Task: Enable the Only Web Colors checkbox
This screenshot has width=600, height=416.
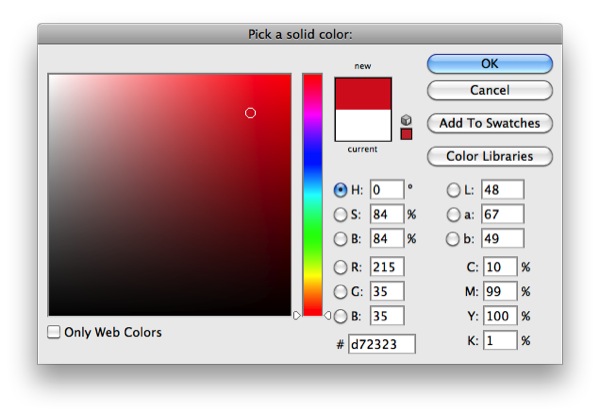Action: point(54,332)
